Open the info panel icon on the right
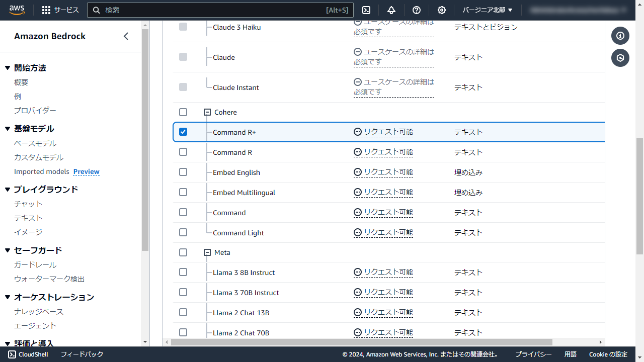644x362 pixels. [620, 36]
